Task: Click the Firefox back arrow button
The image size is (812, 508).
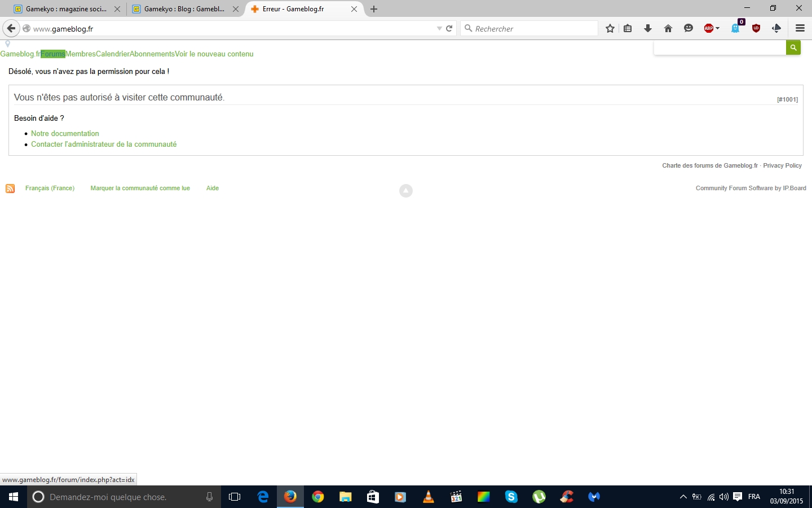Action: tap(11, 28)
